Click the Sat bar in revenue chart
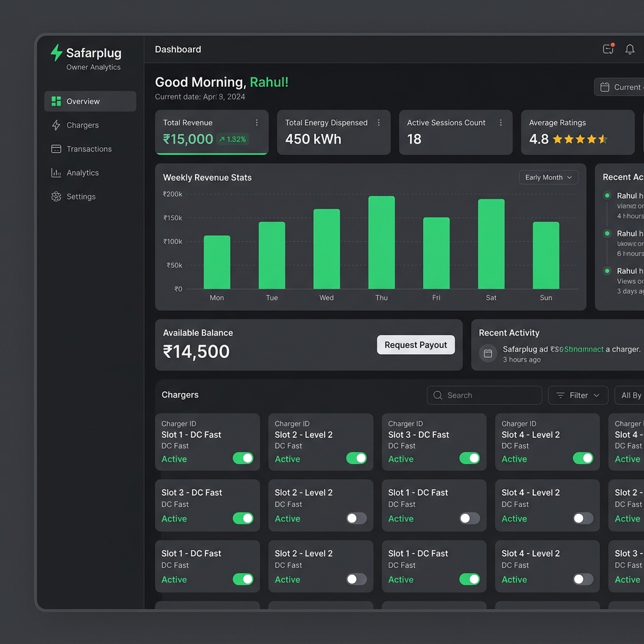This screenshot has height=644, width=644. [491, 244]
